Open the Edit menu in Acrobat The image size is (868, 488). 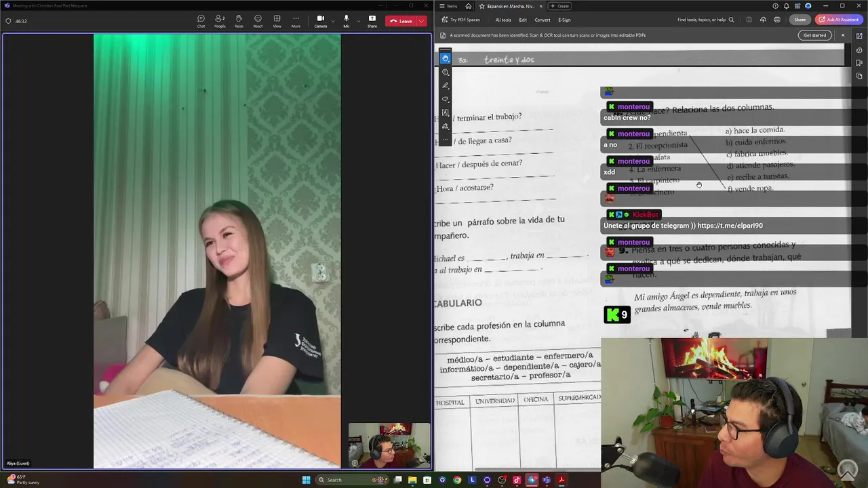(x=523, y=20)
